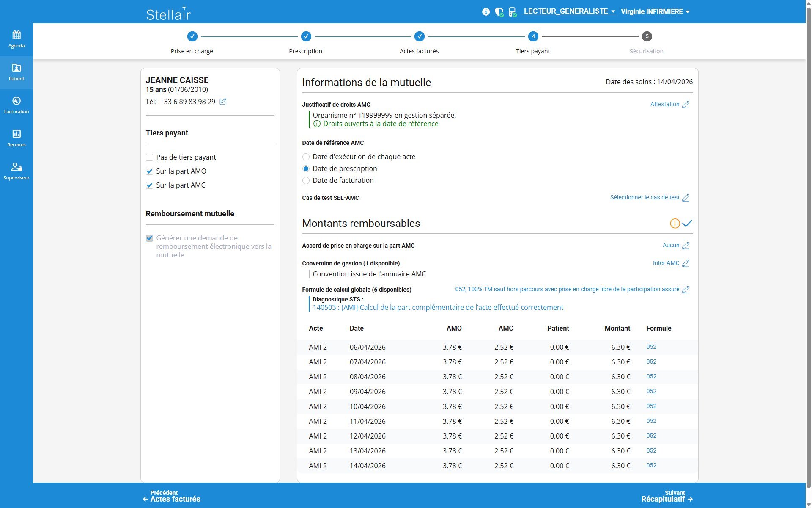
Task: Click the Attestation link
Action: pos(665,105)
